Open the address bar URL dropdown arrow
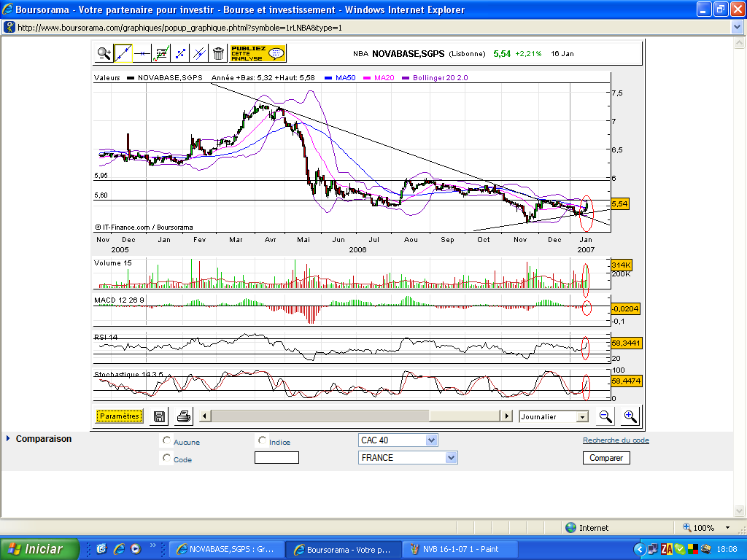This screenshot has height=560, width=747. pyautogui.click(x=738, y=28)
